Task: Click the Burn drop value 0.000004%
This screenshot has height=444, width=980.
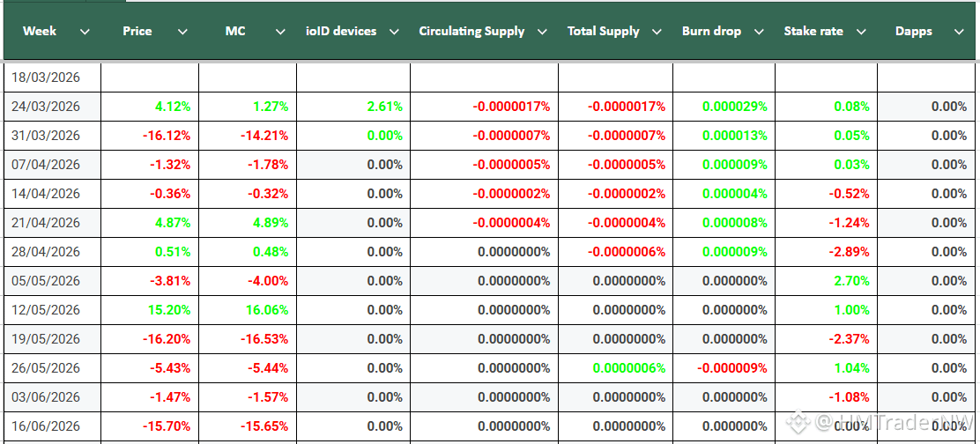Action: pos(734,194)
